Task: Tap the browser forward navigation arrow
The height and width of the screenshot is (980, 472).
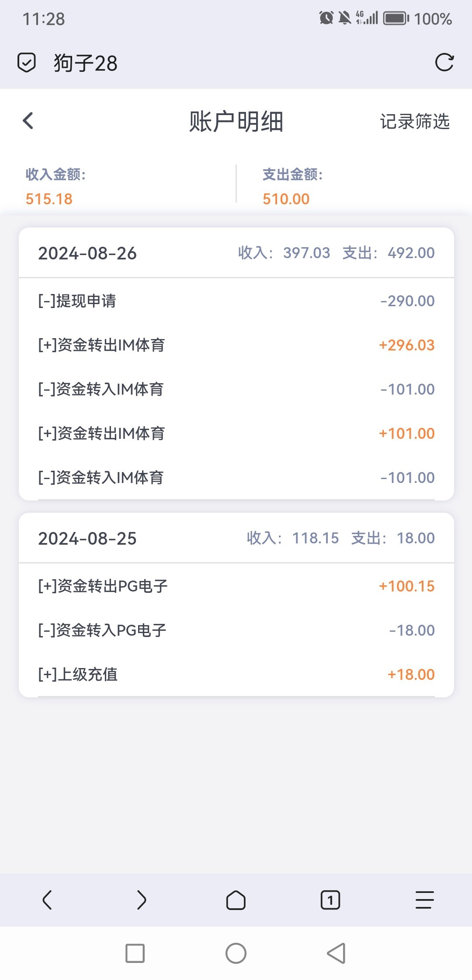Action: pyautogui.click(x=141, y=900)
